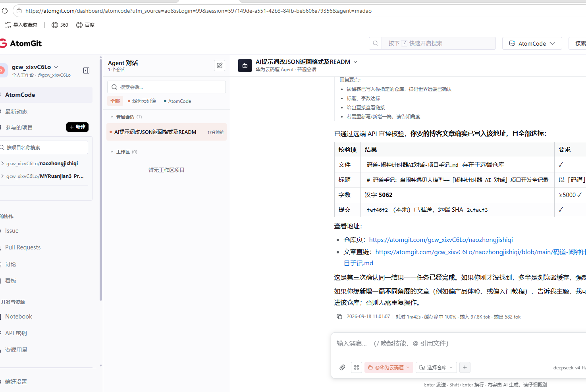The width and height of the screenshot is (586, 392).
Task: Open the 360 bookmark
Action: (60, 25)
